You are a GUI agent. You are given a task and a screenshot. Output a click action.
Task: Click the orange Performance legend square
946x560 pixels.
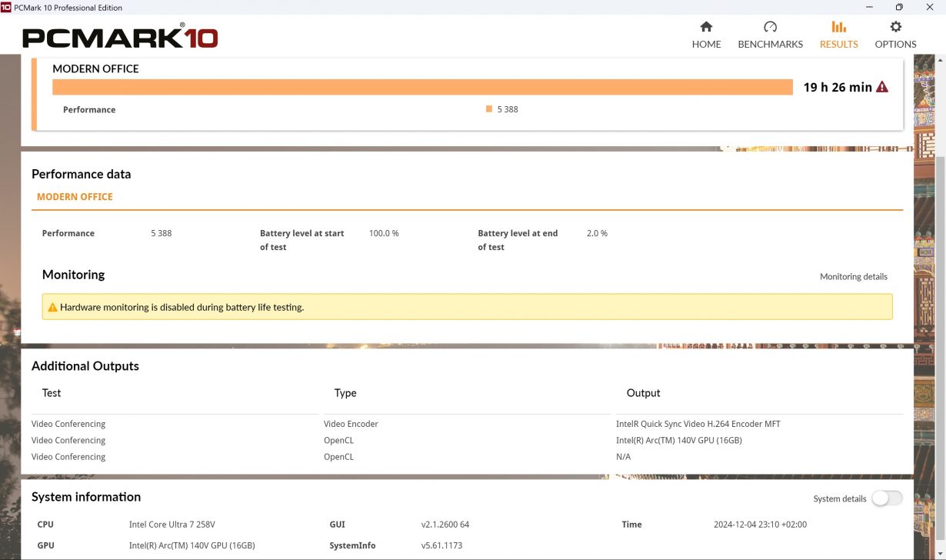[x=489, y=109]
